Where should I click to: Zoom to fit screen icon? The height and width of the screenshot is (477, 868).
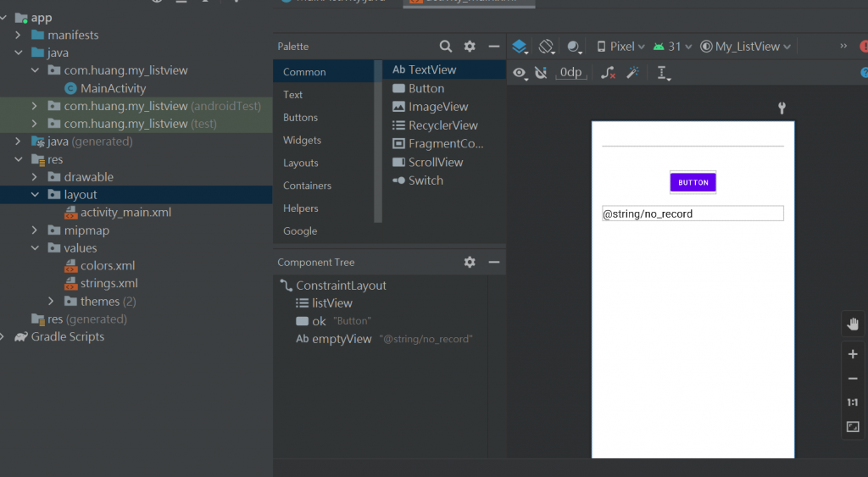coord(853,427)
